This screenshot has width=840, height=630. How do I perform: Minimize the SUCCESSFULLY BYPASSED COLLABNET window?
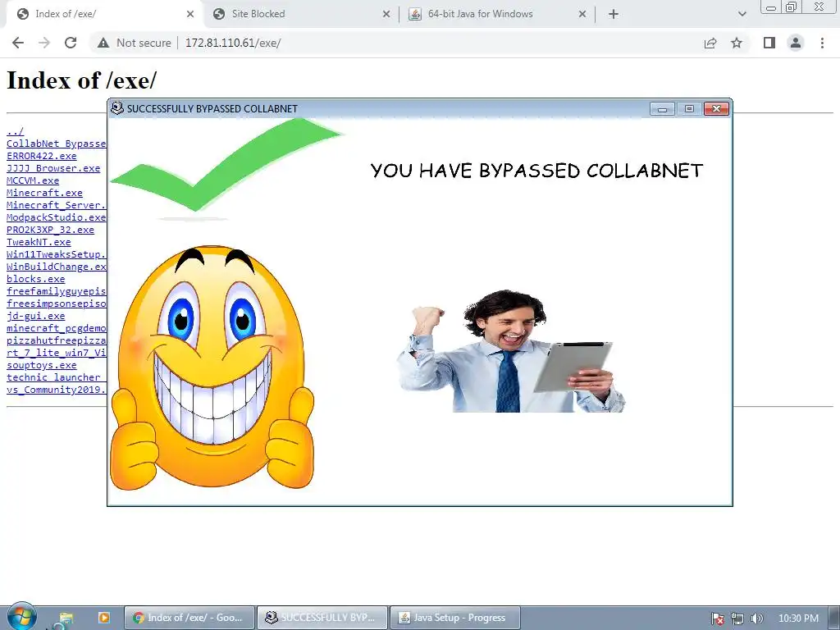pyautogui.click(x=662, y=109)
